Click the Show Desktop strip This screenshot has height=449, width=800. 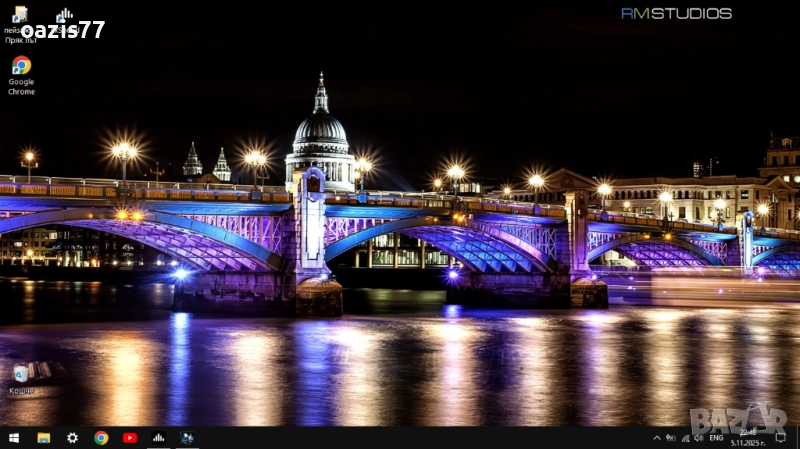798,438
